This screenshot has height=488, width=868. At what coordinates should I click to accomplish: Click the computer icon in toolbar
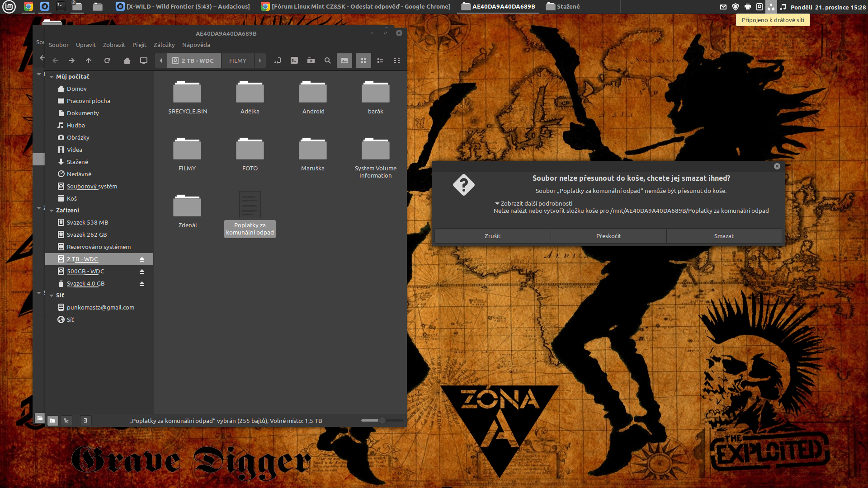(x=144, y=61)
